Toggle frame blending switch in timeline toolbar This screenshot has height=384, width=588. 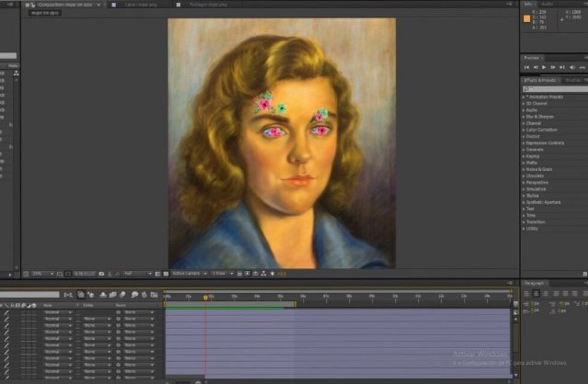tap(113, 295)
